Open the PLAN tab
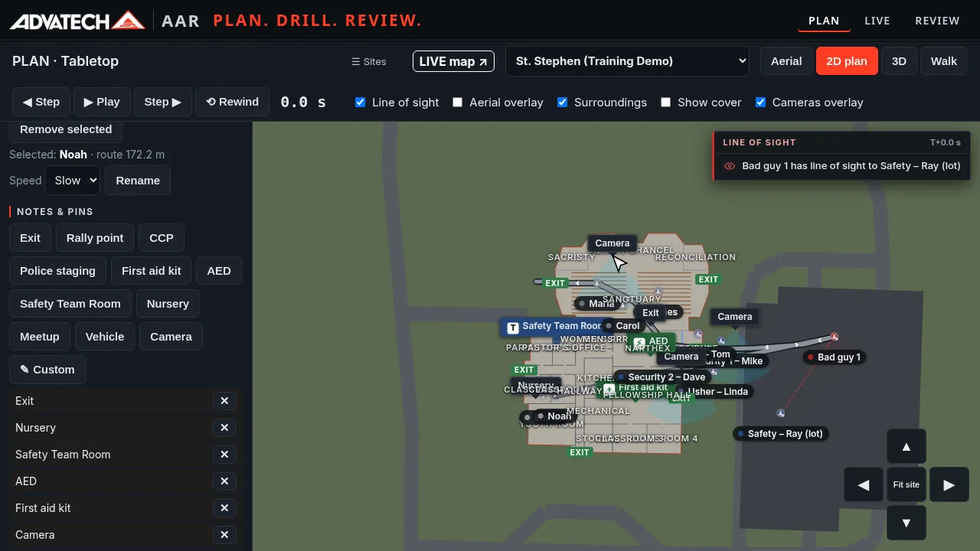980x551 pixels. coord(824,21)
